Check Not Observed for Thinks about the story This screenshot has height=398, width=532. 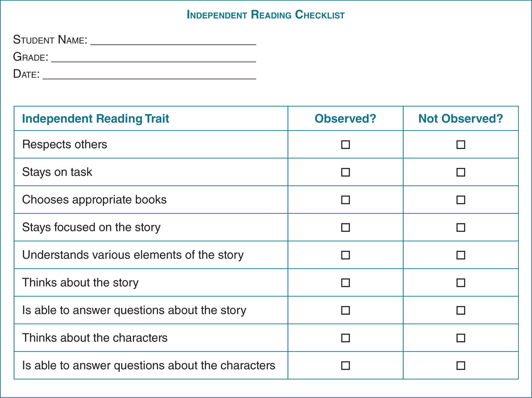coord(461,283)
